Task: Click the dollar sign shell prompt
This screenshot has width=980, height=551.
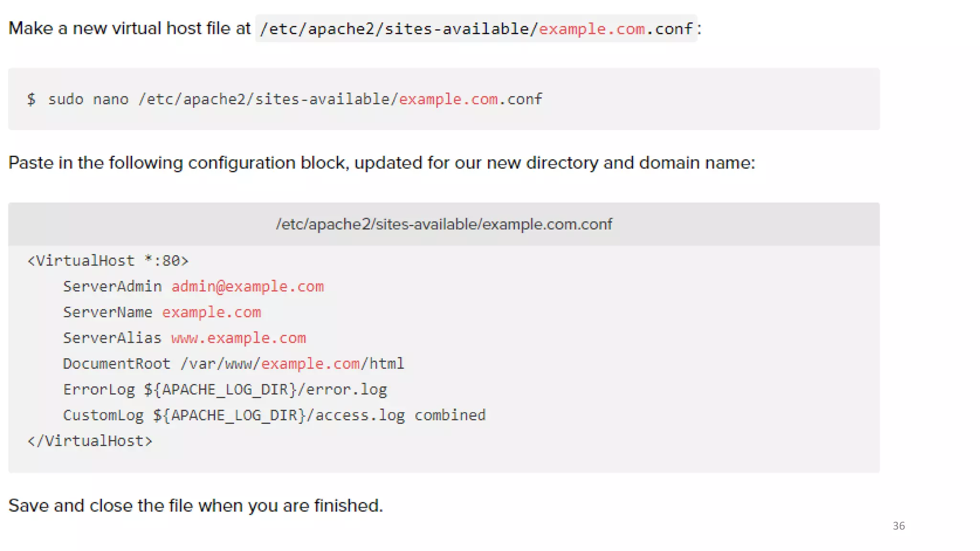Action: tap(31, 99)
